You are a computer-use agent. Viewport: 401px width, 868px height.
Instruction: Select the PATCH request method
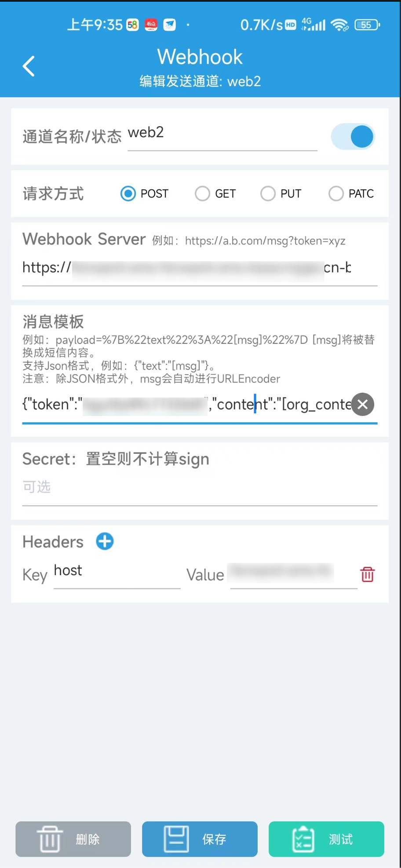click(351, 193)
